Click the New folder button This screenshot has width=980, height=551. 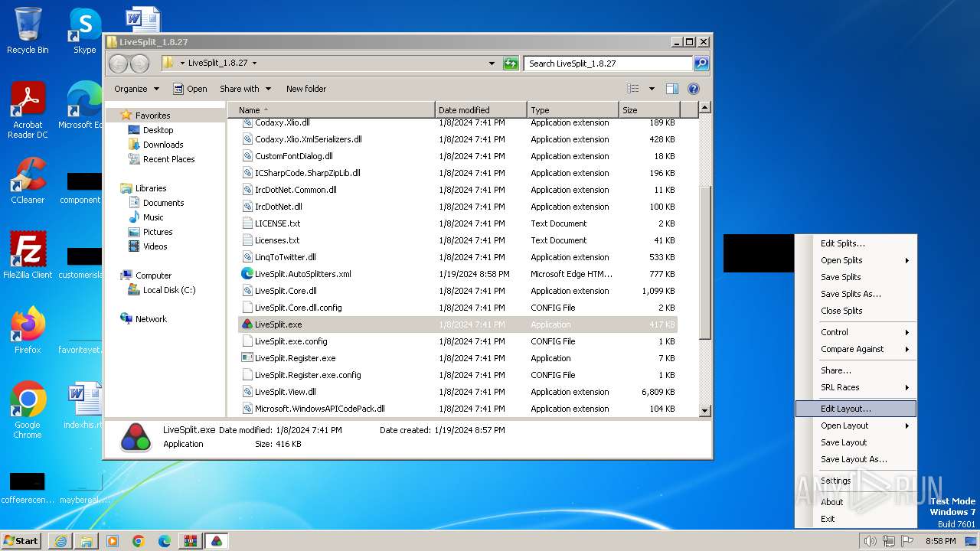(x=306, y=89)
